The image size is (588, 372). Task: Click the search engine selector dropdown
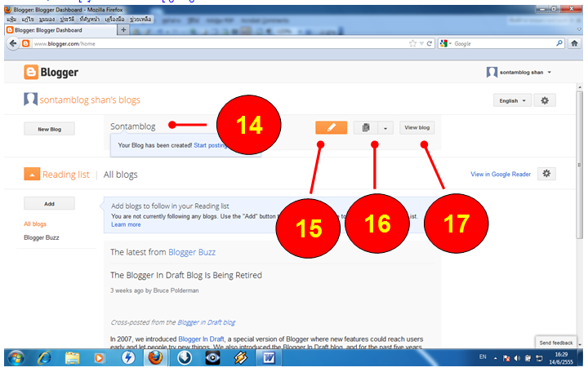coord(446,43)
